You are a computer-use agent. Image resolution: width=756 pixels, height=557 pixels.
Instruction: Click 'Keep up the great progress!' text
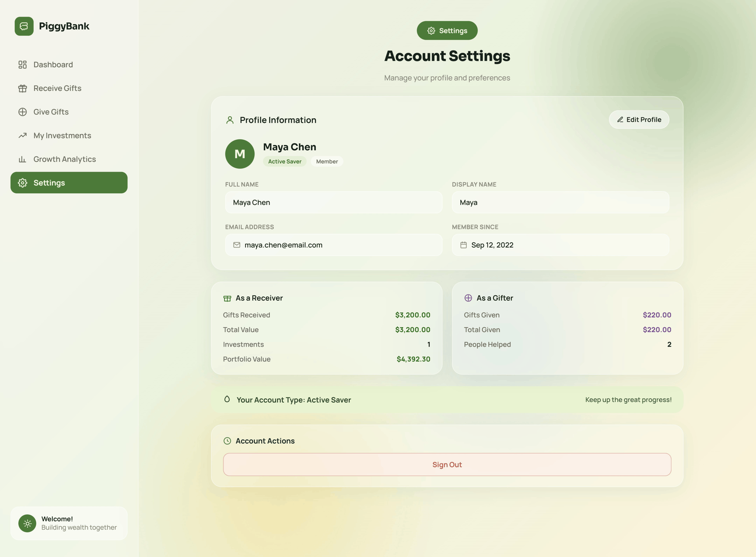coord(628,400)
